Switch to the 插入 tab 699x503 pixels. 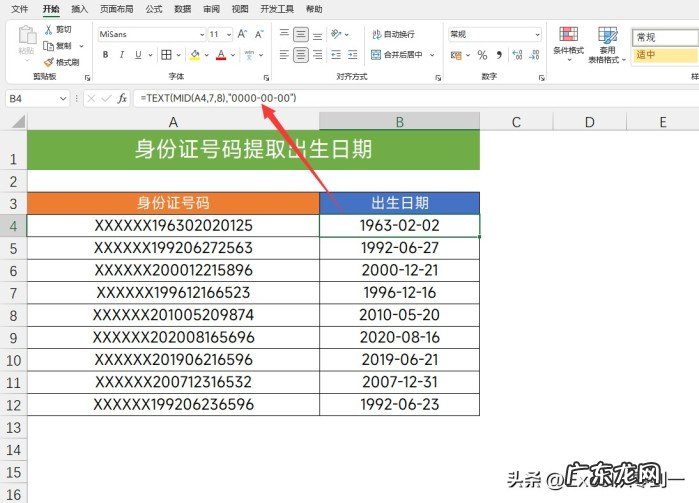(x=79, y=9)
